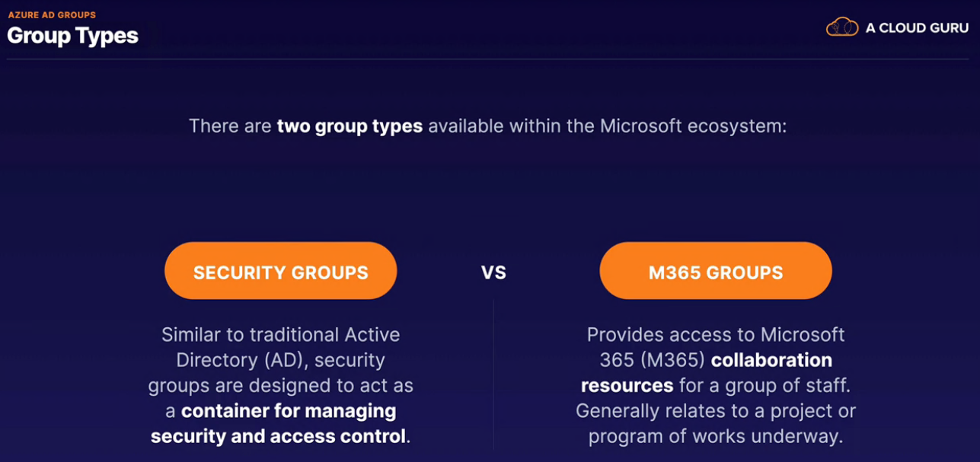Click the bold 'container for managing' text
This screenshot has height=462, width=980.
pyautogui.click(x=289, y=411)
